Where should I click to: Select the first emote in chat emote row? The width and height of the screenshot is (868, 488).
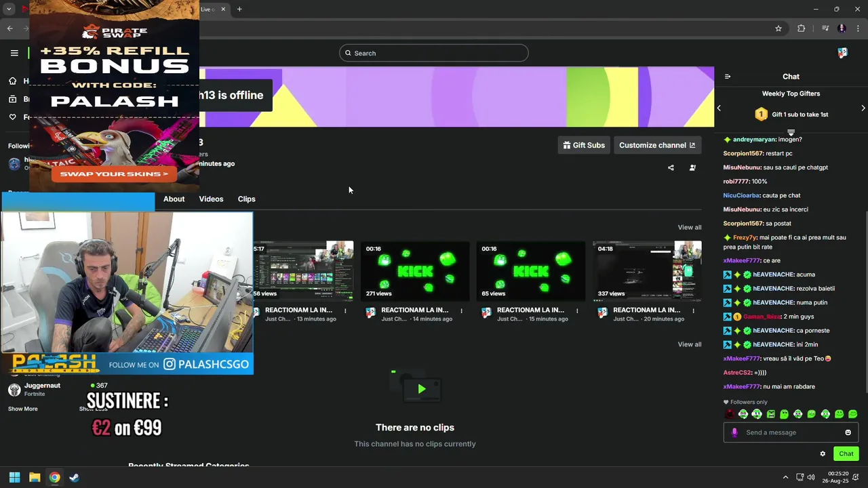pyautogui.click(x=730, y=414)
